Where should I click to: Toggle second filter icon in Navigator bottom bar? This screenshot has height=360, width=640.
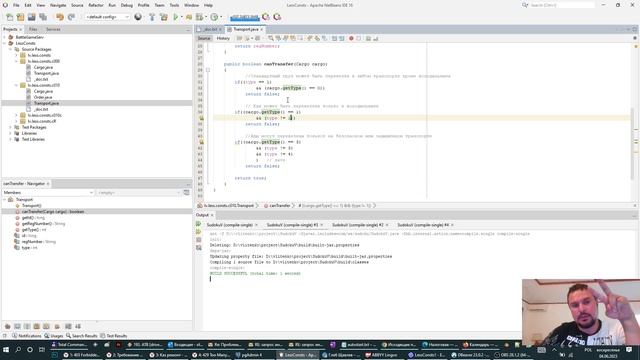click(x=17, y=327)
